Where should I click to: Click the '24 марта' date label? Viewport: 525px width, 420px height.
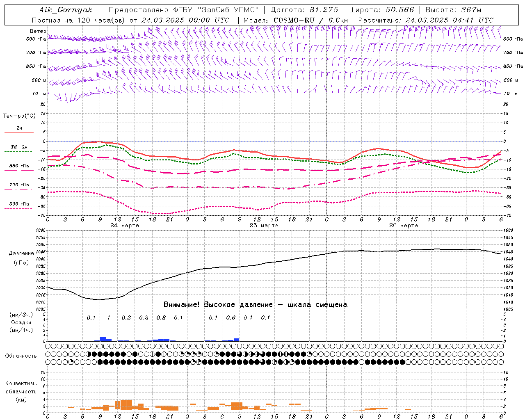click(x=125, y=226)
